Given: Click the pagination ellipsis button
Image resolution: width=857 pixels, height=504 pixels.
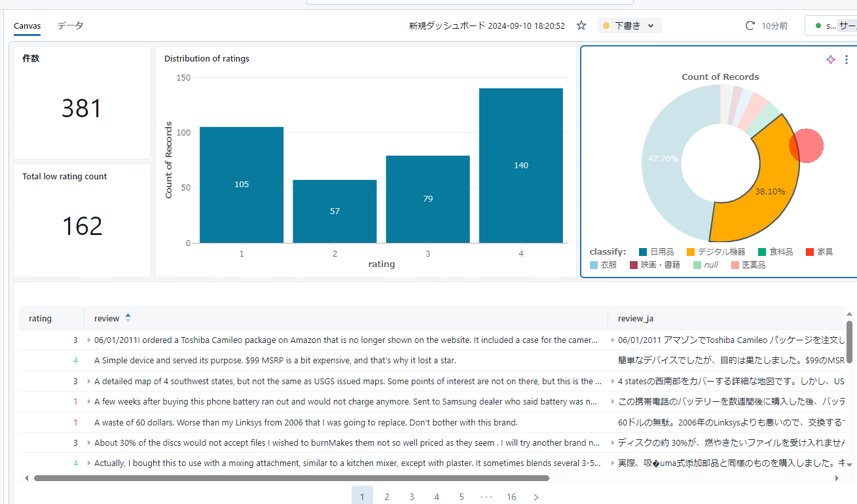Looking at the screenshot, I should 486,497.
